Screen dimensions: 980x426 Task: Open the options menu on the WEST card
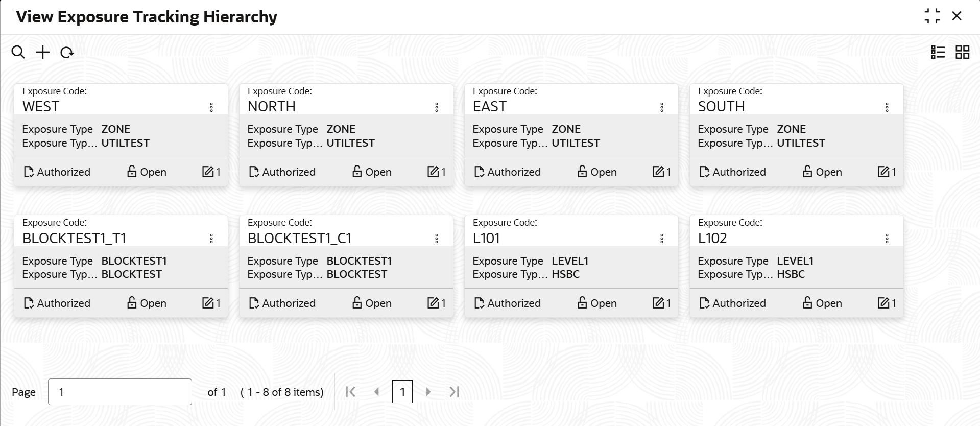point(211,106)
